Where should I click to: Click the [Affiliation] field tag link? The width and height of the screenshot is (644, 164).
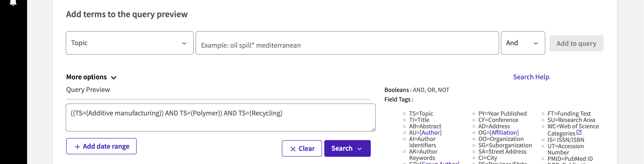point(504,133)
